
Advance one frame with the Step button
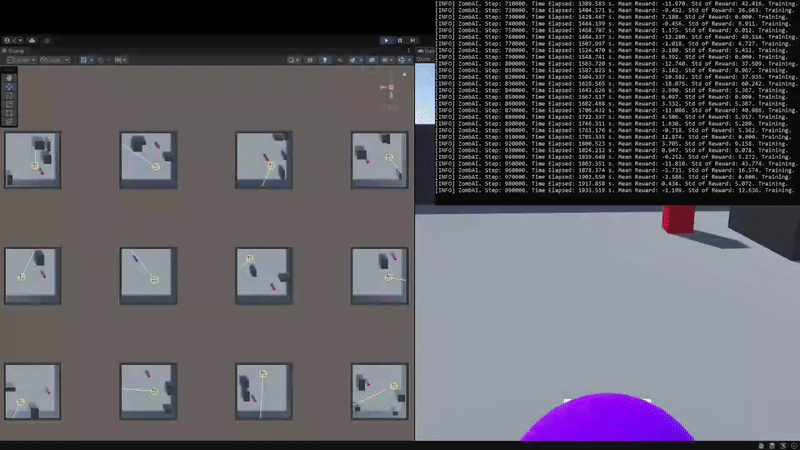point(413,40)
